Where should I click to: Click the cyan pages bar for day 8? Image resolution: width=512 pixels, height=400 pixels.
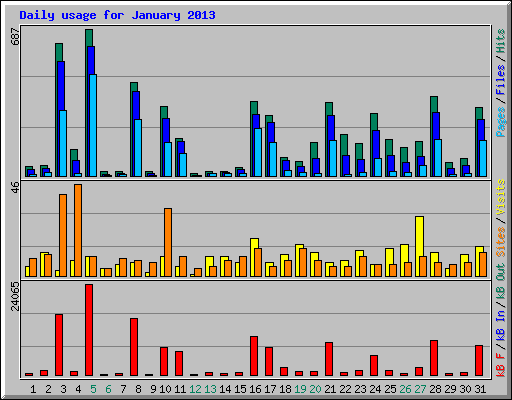click(x=138, y=148)
